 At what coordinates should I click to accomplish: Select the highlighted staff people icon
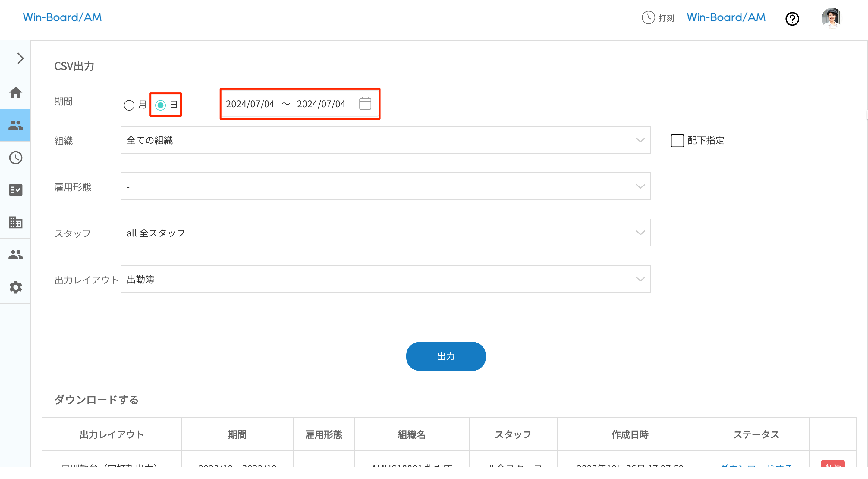[x=15, y=125]
